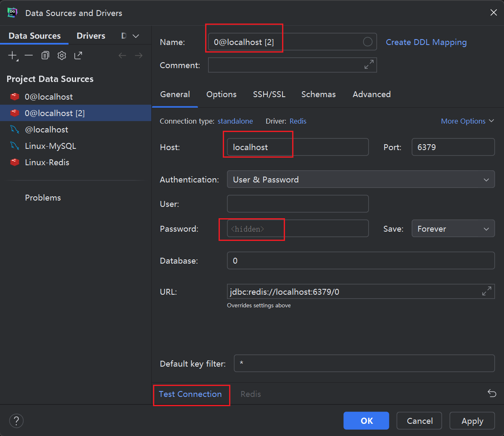Select 0@localhost data source

click(76, 96)
